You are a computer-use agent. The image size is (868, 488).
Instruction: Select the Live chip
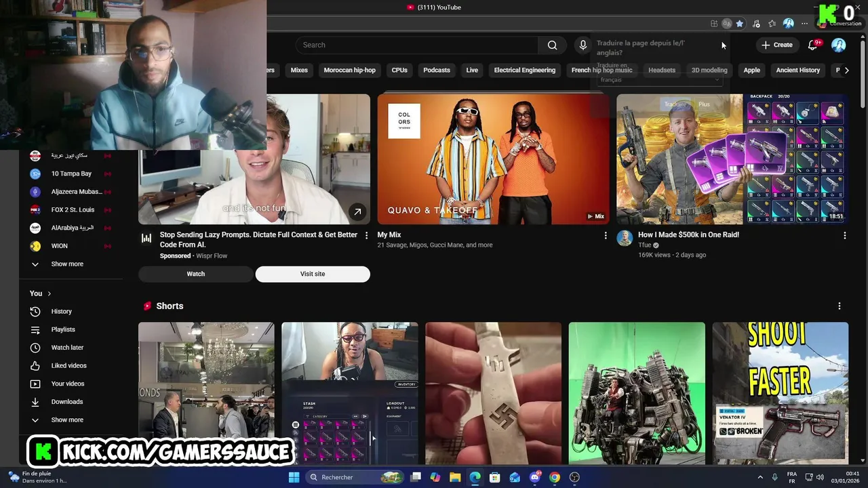click(472, 70)
